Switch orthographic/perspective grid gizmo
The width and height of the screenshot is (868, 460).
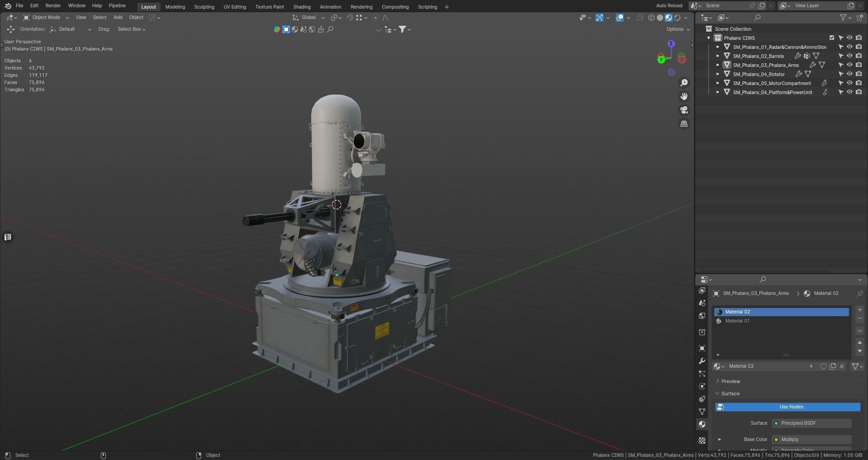click(684, 123)
